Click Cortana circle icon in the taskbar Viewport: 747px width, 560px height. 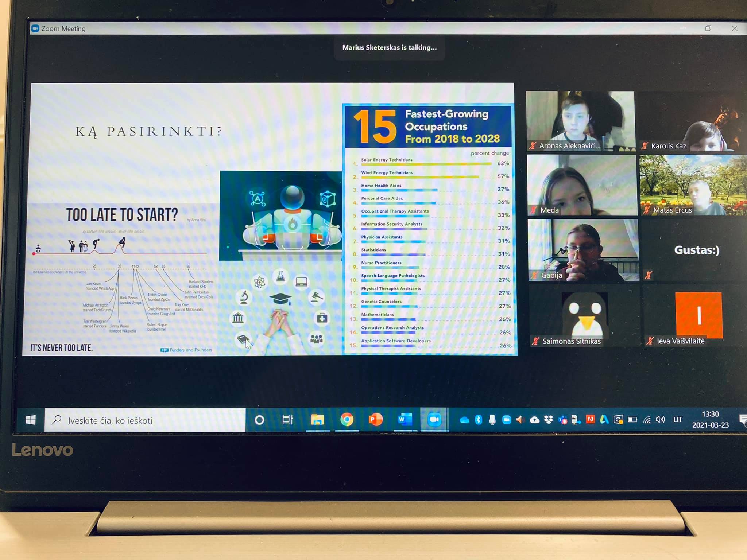[x=259, y=420]
